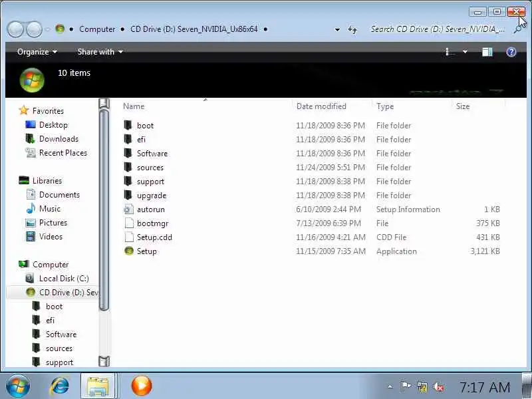Sort by the Size column header
532x399 pixels.
463,106
